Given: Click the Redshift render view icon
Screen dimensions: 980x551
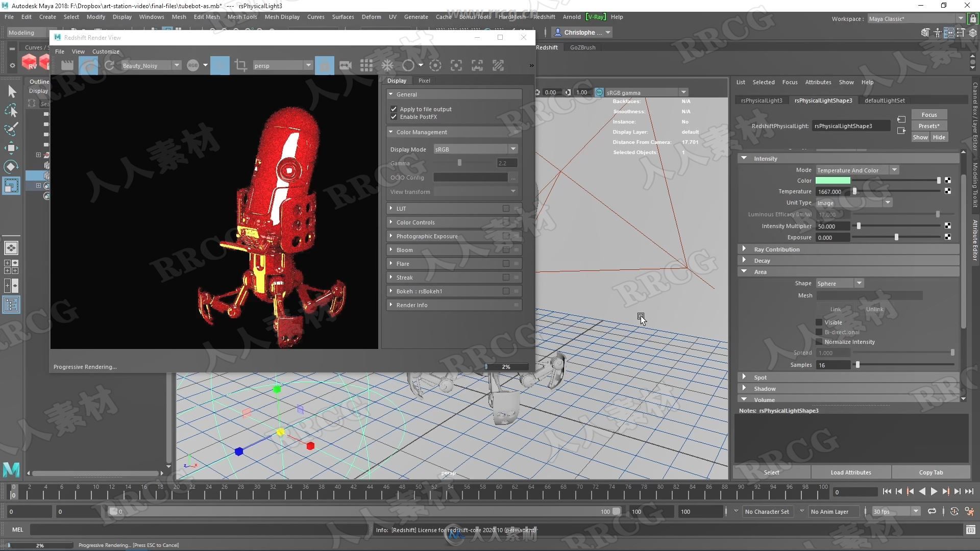Looking at the screenshot, I should [29, 65].
